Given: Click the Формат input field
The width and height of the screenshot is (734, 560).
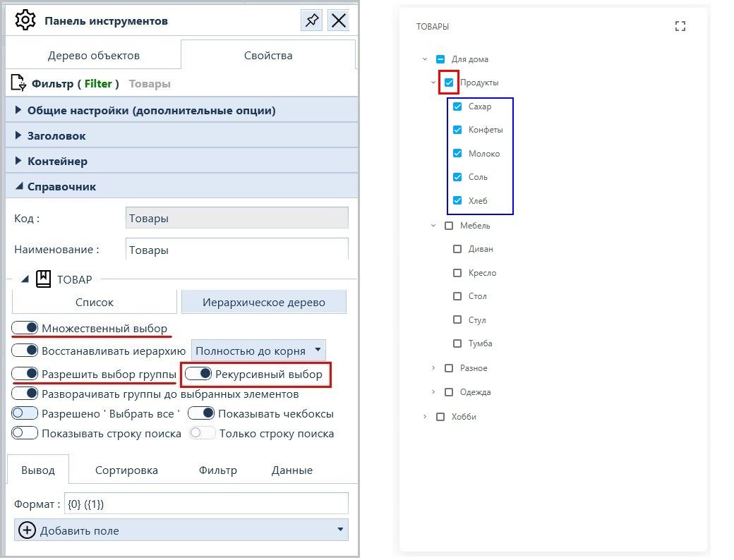Looking at the screenshot, I should [x=206, y=504].
